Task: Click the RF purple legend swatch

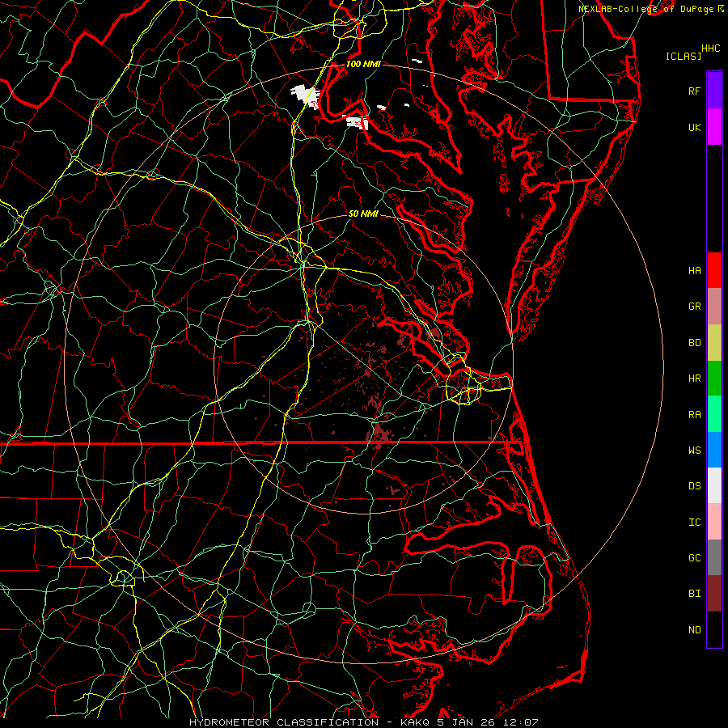Action: [714, 91]
